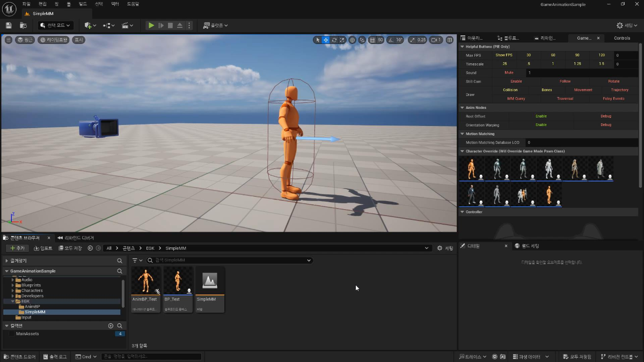Image resolution: width=644 pixels, height=362 pixels.
Task: Switch to the Controls tab
Action: (622, 38)
